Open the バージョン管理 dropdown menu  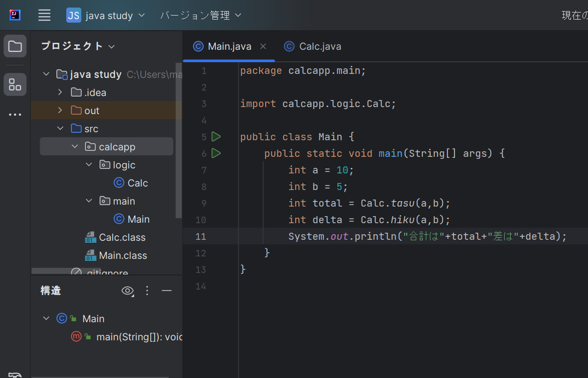coord(201,16)
